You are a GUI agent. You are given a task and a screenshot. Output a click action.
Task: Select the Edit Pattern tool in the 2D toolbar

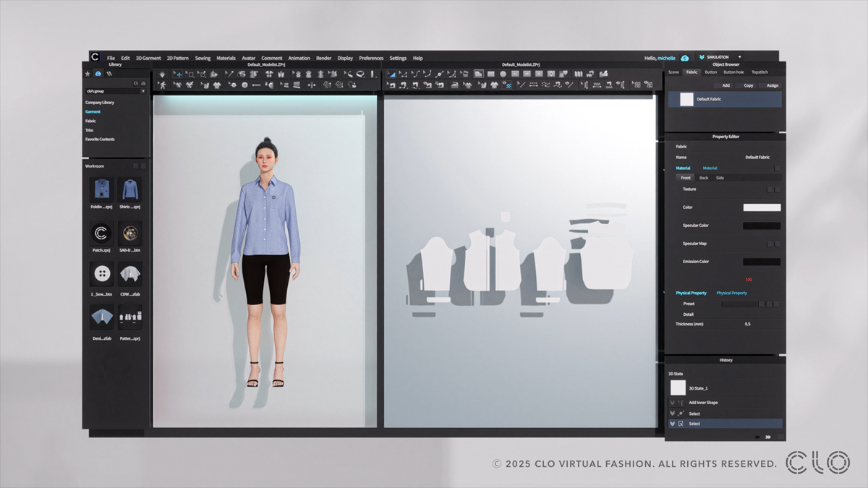391,74
